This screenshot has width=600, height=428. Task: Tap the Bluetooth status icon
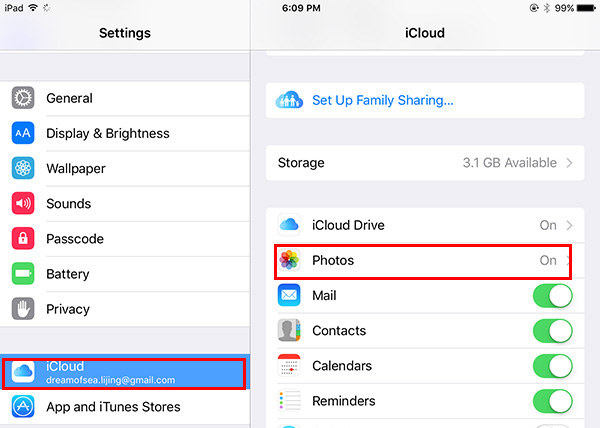coord(547,8)
